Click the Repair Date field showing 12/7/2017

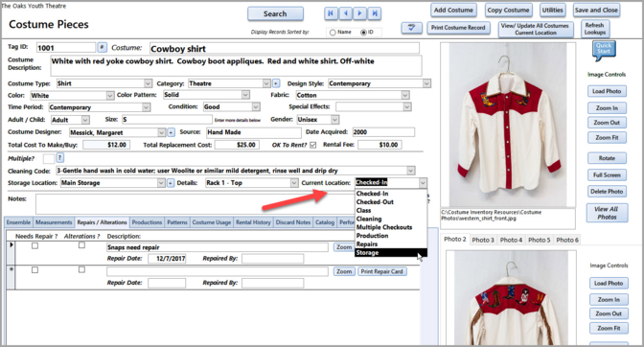[167, 258]
